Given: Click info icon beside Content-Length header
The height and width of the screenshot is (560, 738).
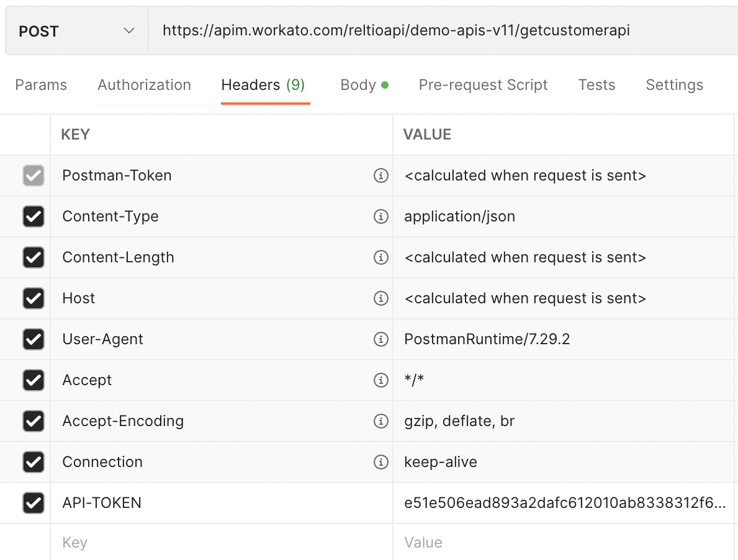Looking at the screenshot, I should coord(380,257).
